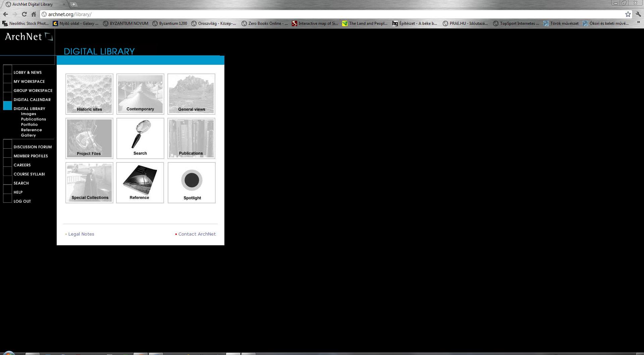Click the Search magnifying glass tile
Viewport: 644px width, 355px height.
pyautogui.click(x=140, y=138)
